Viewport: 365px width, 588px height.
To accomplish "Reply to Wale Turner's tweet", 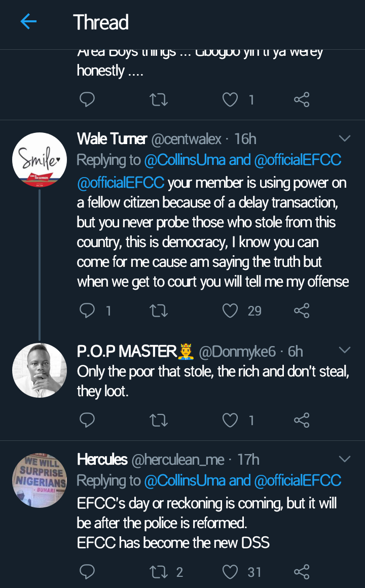I will 87,310.
